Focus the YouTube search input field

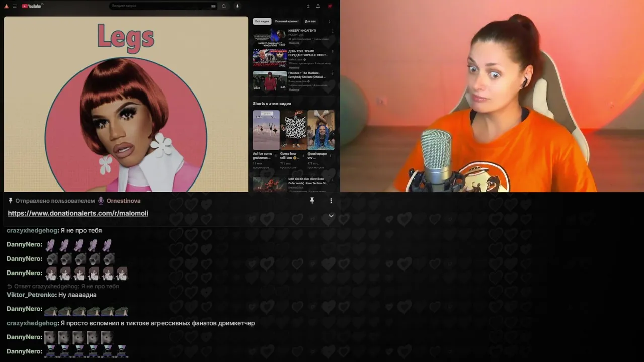pos(161,6)
